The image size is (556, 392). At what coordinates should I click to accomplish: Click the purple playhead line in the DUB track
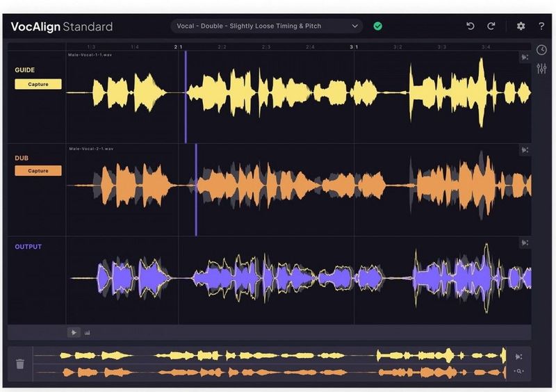(196, 190)
